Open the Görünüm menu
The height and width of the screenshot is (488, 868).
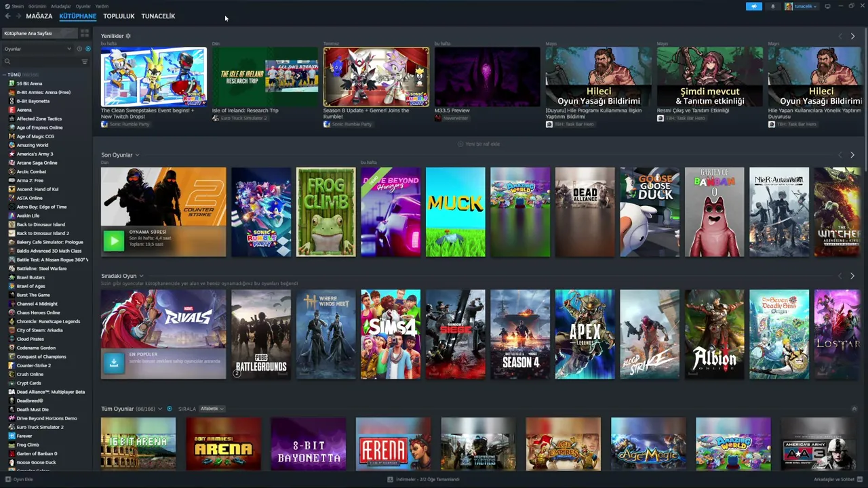point(37,6)
